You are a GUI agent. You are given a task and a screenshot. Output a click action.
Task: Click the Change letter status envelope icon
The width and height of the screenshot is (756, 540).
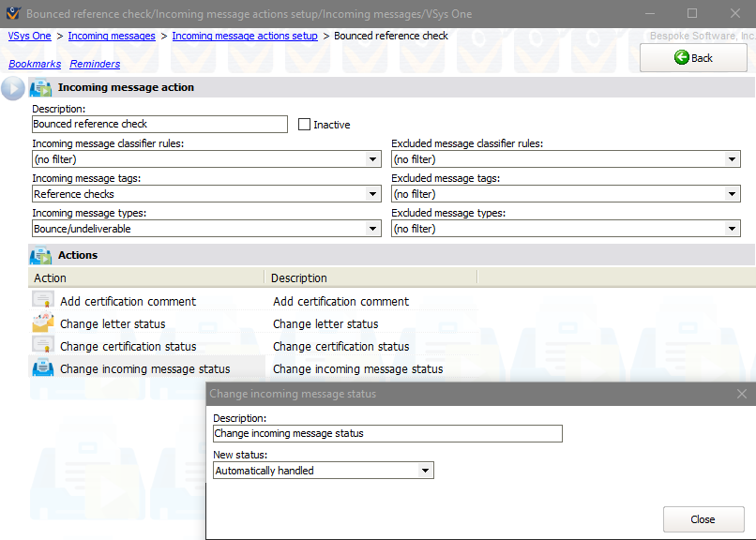coord(42,323)
